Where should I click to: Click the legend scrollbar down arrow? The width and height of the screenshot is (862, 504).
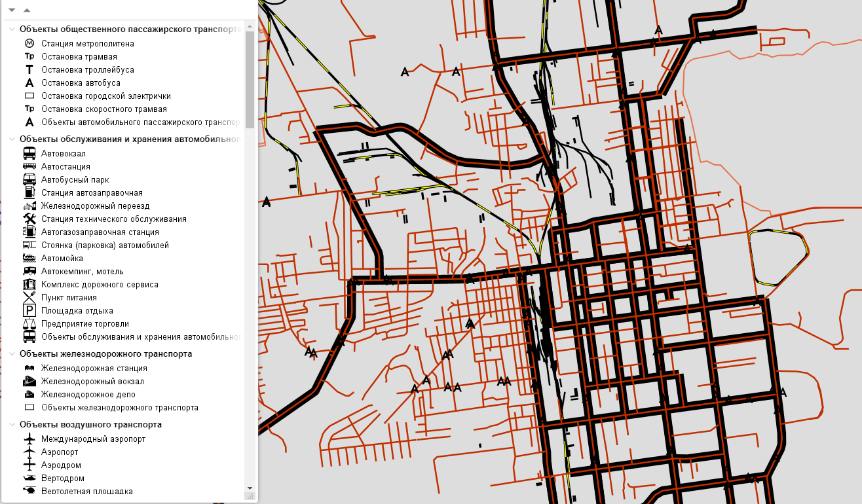249,488
